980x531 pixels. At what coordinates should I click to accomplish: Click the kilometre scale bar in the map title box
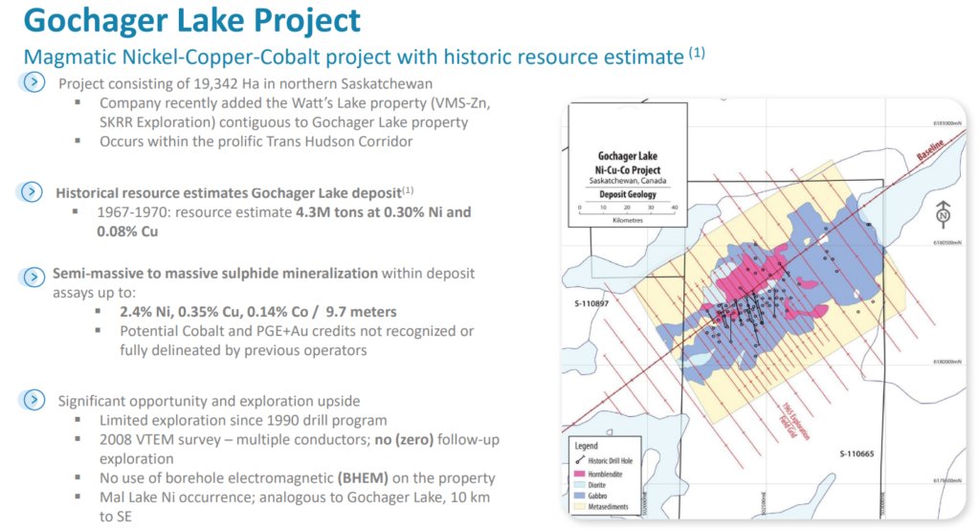(627, 210)
